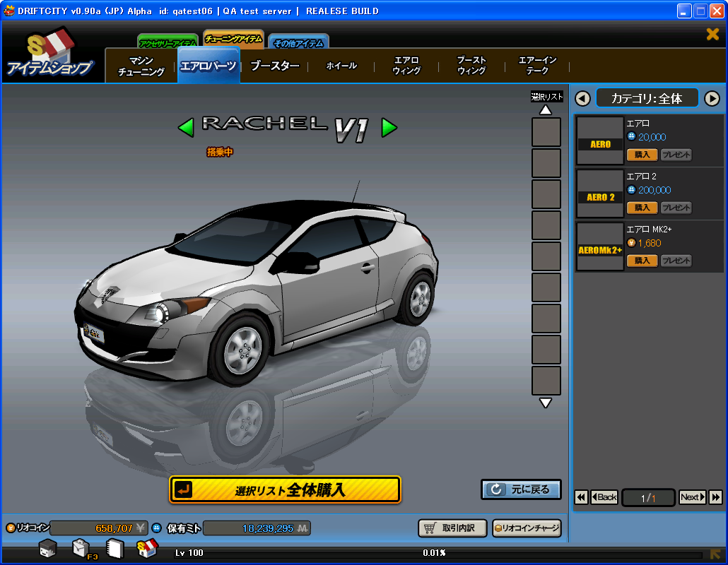
Task: Open the エアロウィング sub-tab
Action: click(406, 66)
